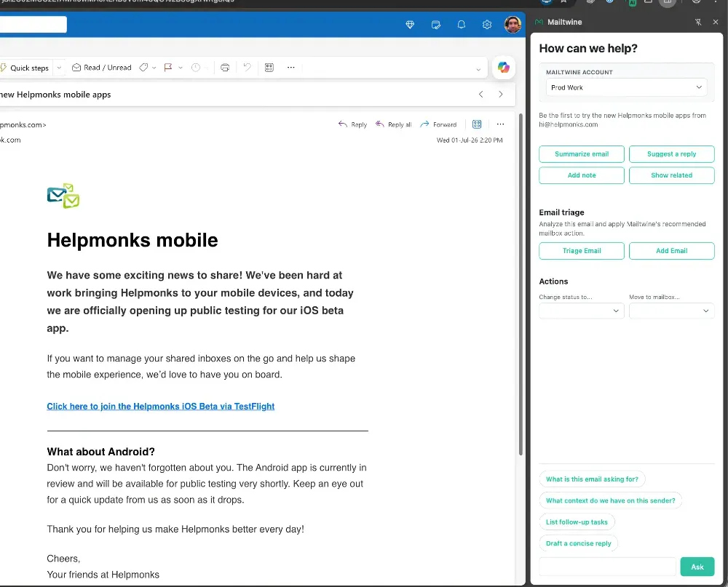Click the browser profile icon
This screenshot has height=587, width=728.
pyautogui.click(x=696, y=2)
